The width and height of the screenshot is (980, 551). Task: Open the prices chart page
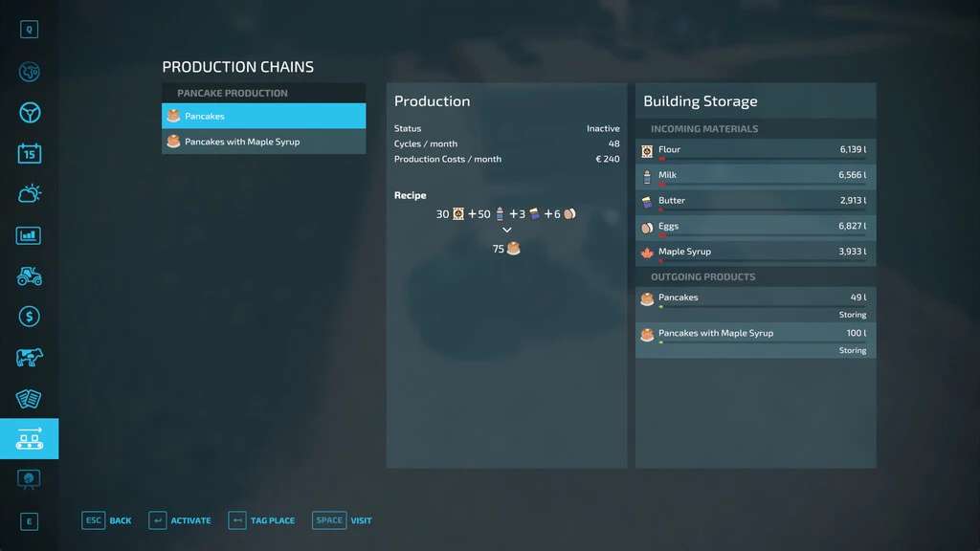(x=29, y=235)
